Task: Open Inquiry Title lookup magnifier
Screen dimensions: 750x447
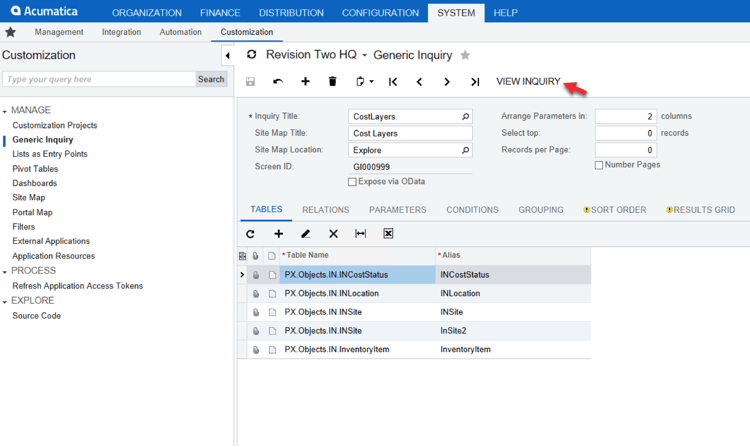Action: tap(465, 116)
